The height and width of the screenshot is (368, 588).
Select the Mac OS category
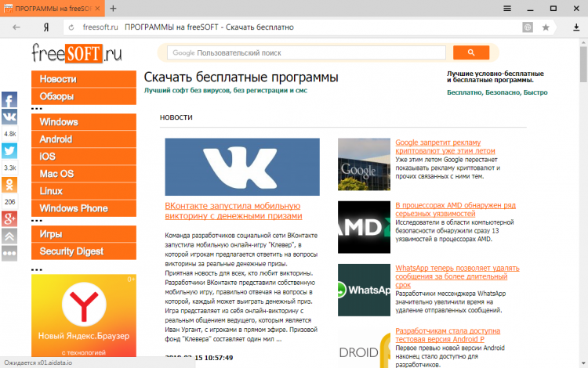click(84, 174)
